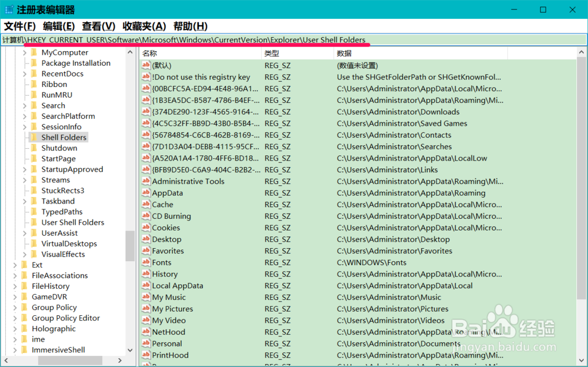This screenshot has height=367, width=588.
Task: Select the Group Policy Editor key
Action: pyautogui.click(x=66, y=318)
